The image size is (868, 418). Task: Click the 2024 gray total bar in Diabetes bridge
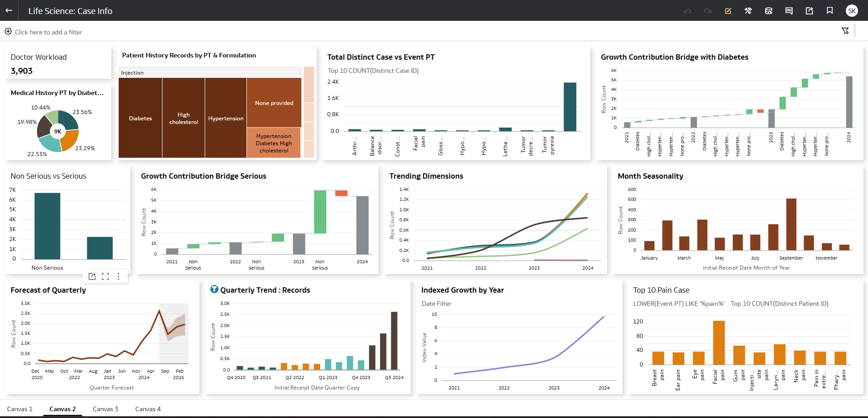point(849,102)
